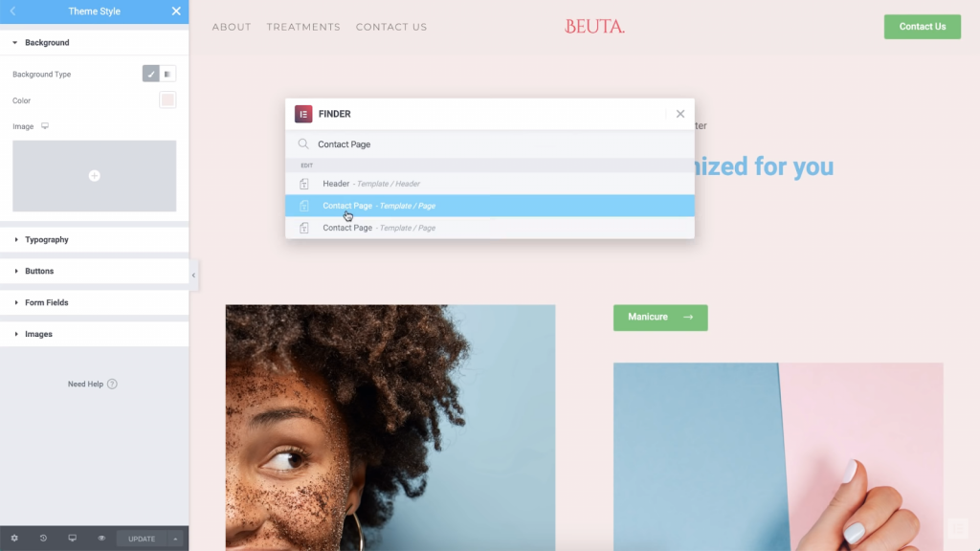980x551 pixels.
Task: Open settings gear in bottom panel
Action: [14, 539]
